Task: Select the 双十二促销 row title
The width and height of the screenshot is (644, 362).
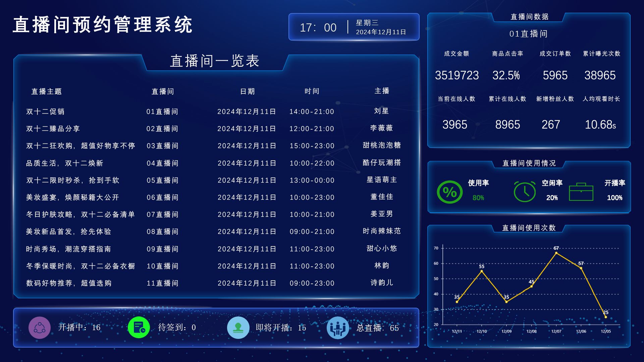Action: coord(45,112)
